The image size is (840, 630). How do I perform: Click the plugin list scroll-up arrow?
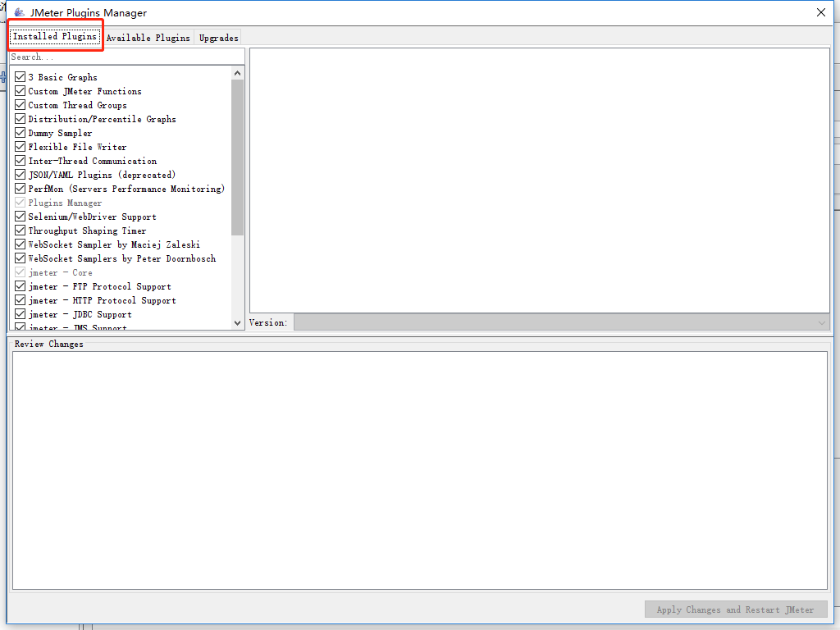click(x=237, y=73)
